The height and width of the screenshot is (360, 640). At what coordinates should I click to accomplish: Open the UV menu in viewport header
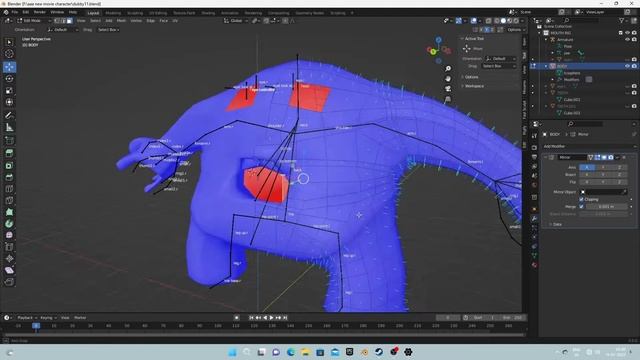pos(175,20)
